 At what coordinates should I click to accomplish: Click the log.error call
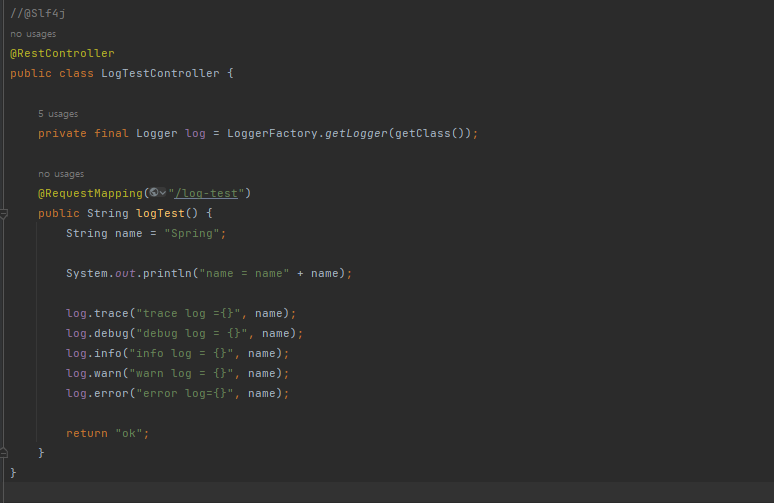point(177,393)
